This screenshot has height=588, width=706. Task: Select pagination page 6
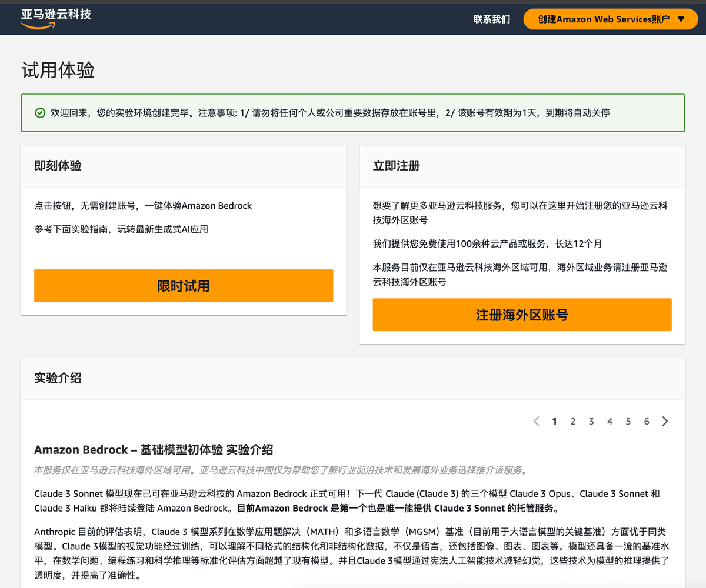click(647, 421)
